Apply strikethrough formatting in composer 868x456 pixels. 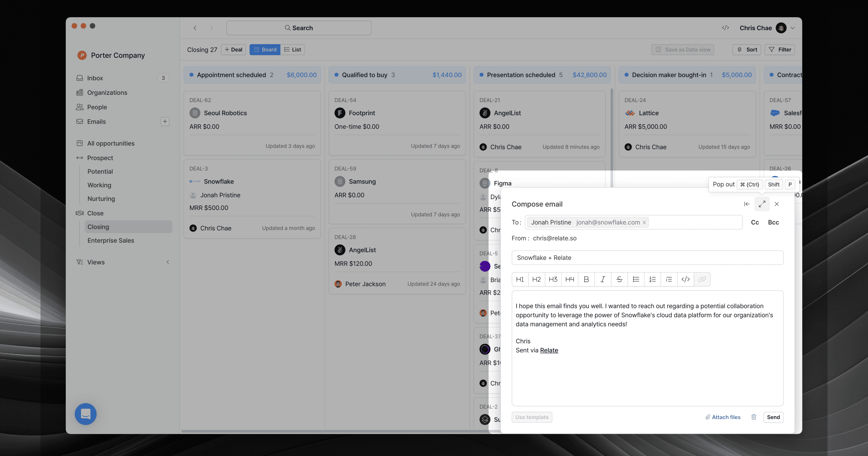click(619, 279)
